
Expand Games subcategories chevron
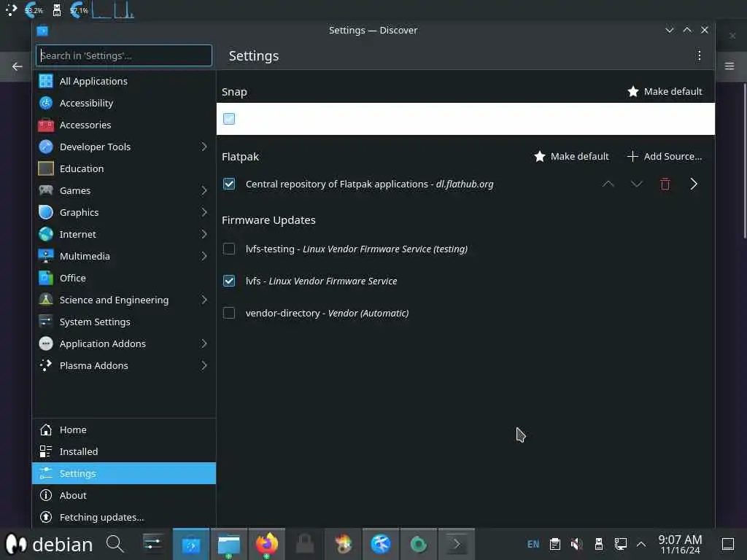[x=204, y=190]
